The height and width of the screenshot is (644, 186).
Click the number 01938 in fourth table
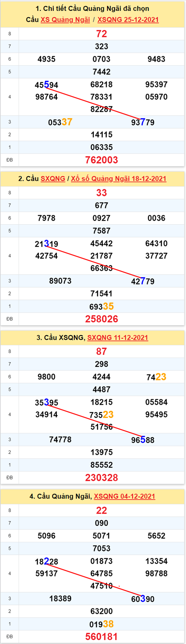[x=102, y=624]
